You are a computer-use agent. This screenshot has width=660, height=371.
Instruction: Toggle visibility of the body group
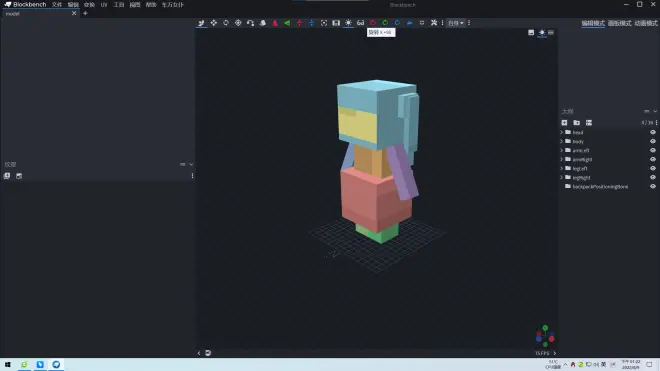[x=653, y=141]
